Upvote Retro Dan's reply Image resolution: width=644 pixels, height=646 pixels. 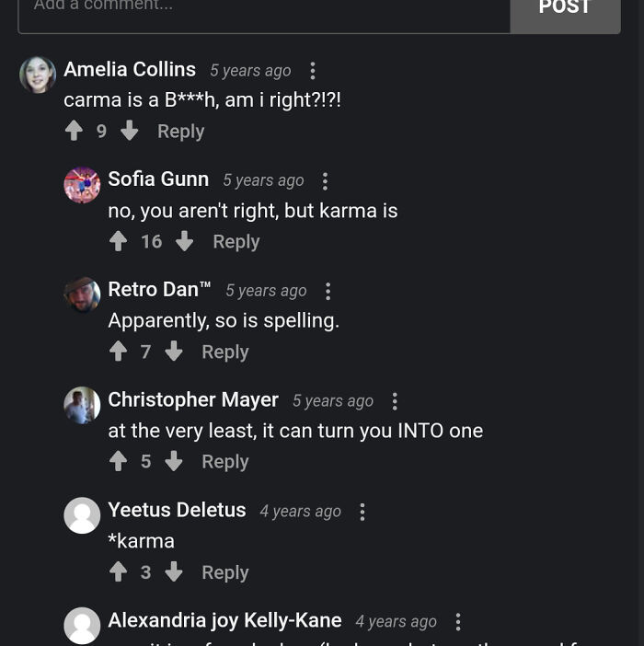tap(119, 352)
